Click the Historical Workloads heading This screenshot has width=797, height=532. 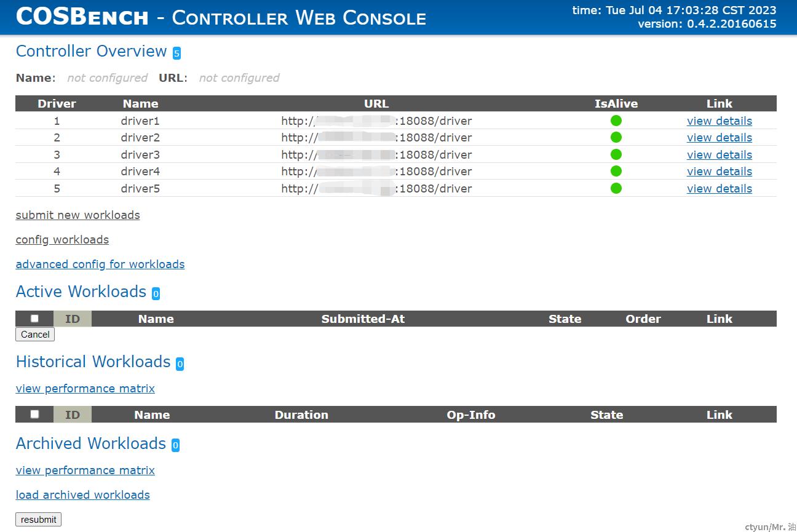coord(93,362)
